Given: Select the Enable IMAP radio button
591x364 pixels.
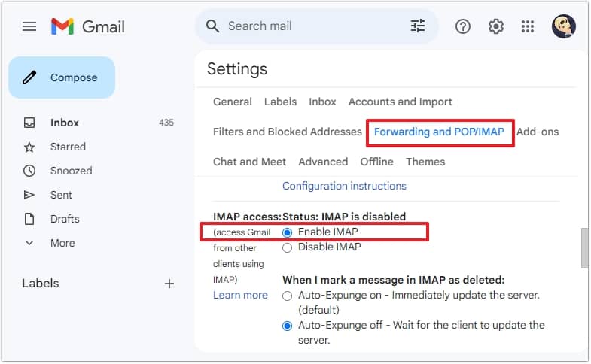Looking at the screenshot, I should 287,232.
